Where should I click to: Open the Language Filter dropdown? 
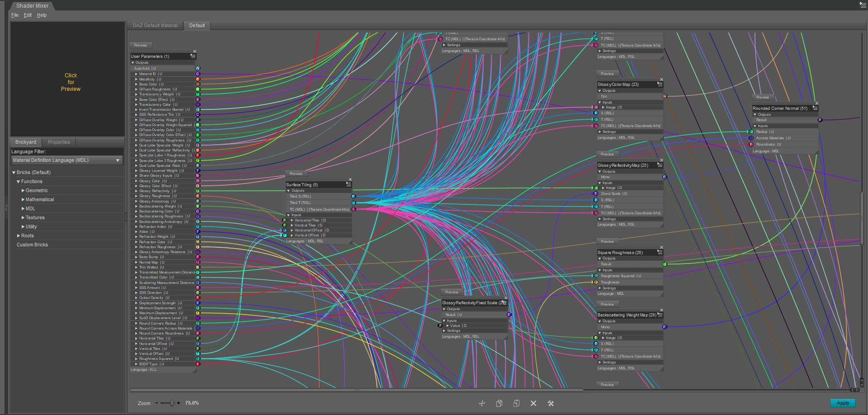click(x=67, y=160)
